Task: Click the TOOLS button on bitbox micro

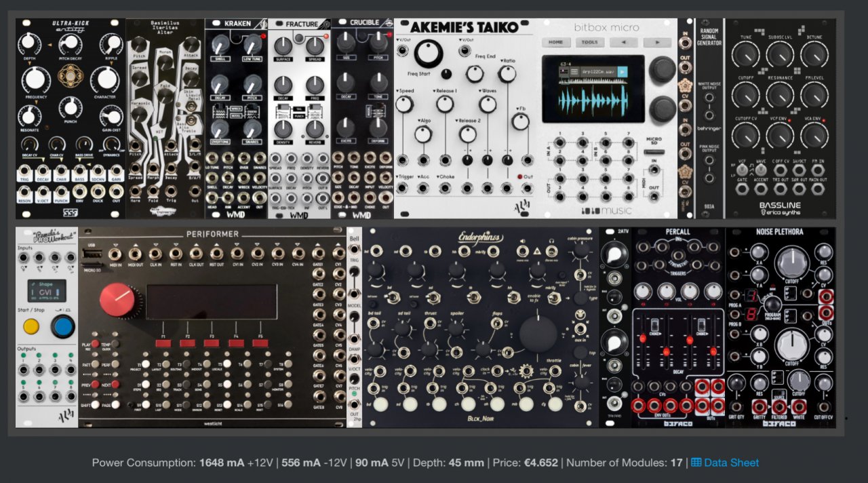Action: (590, 42)
